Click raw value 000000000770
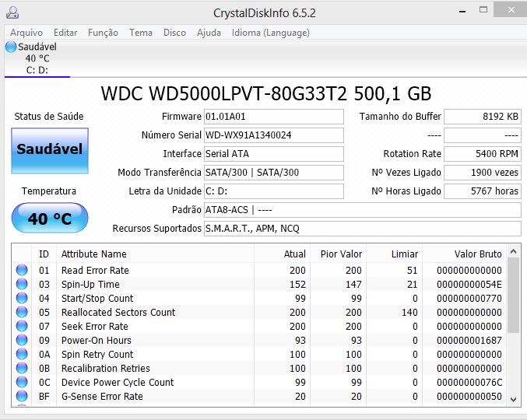The width and height of the screenshot is (527, 420). pos(469,298)
